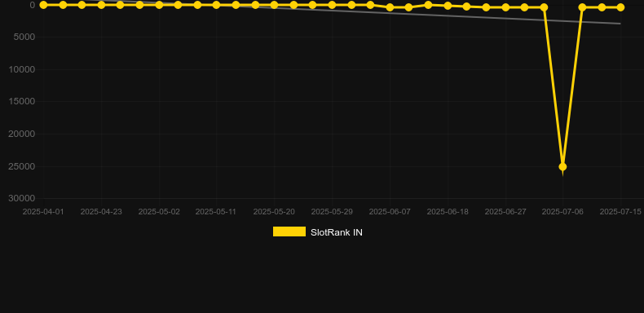Click the data point just before the sharp drop

tap(544, 7)
